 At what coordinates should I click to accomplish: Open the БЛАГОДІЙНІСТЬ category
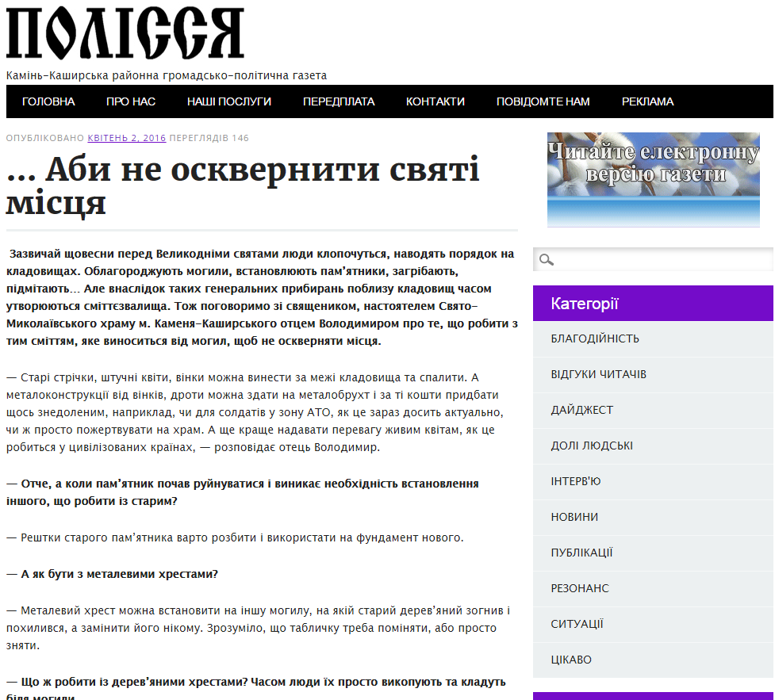595,339
